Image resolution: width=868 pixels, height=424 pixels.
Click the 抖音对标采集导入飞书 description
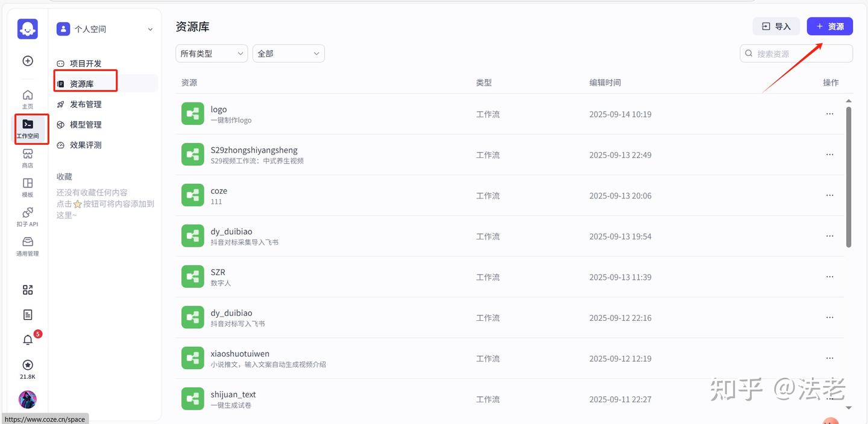point(245,242)
